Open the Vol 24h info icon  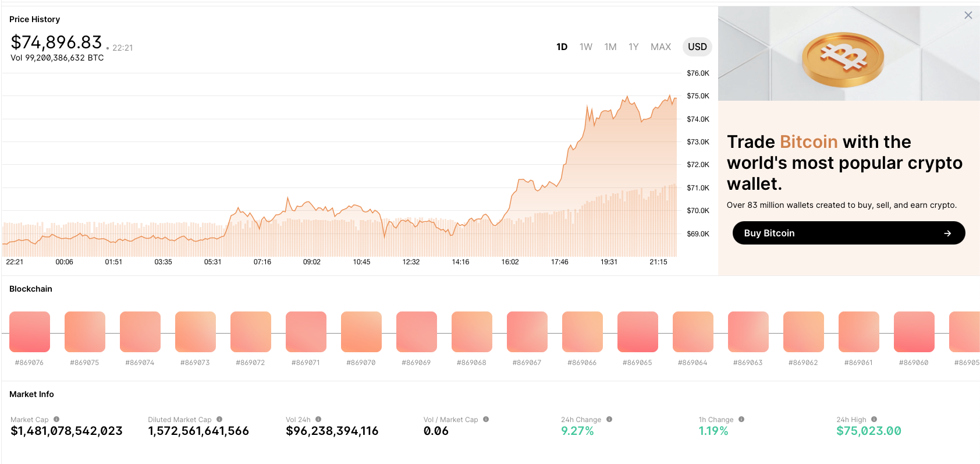(x=318, y=419)
